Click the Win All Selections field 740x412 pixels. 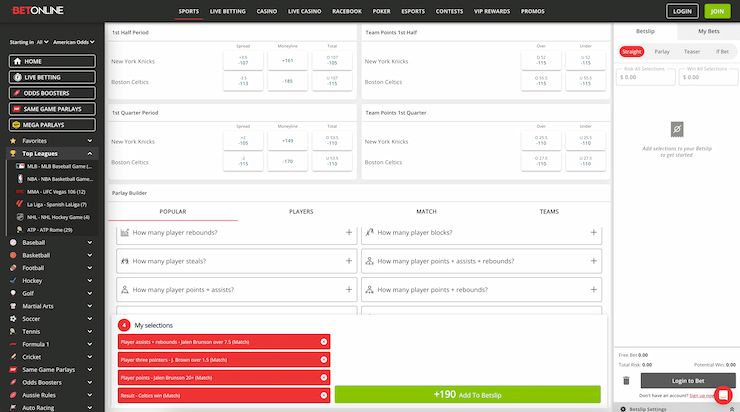[x=708, y=76]
